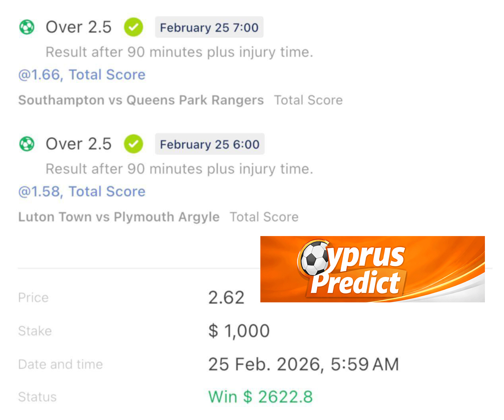This screenshot has width=504, height=420.
Task: Click the soccer ball icon beside Southampton bet
Action: (27, 27)
